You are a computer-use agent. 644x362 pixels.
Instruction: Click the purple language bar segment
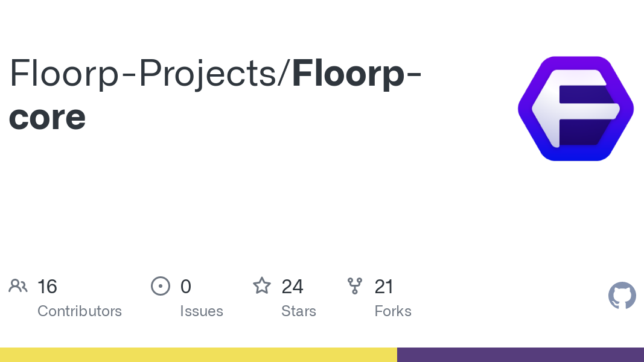[x=520, y=355]
